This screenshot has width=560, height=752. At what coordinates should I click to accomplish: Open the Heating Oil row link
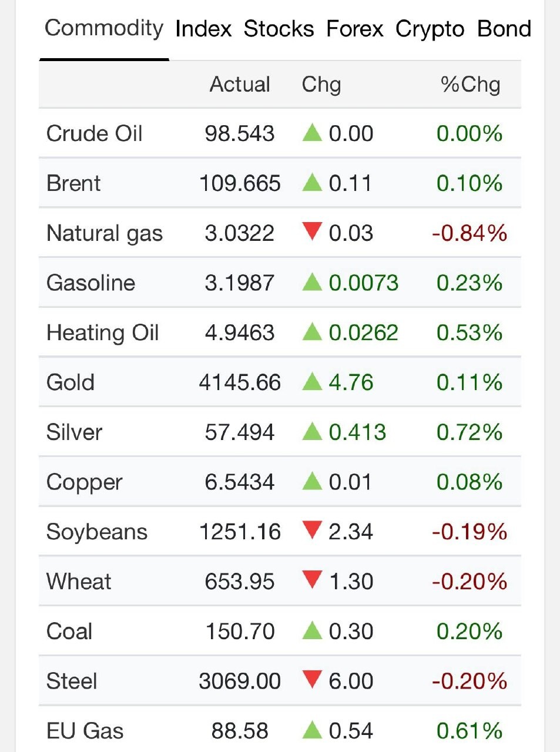pyautogui.click(x=102, y=333)
